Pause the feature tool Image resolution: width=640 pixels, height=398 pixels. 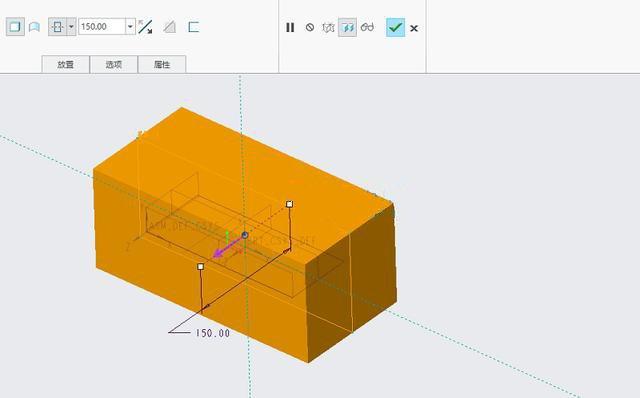(x=290, y=27)
